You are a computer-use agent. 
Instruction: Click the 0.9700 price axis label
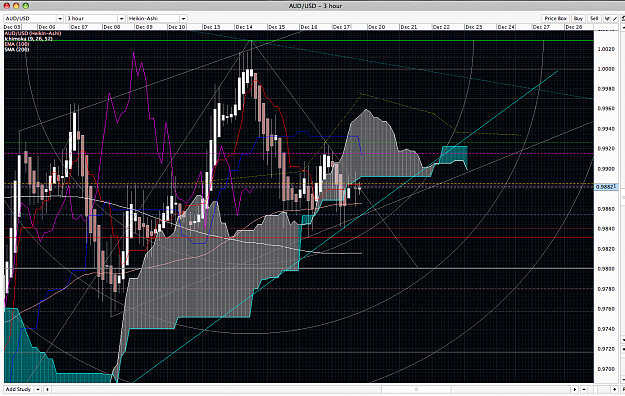606,369
